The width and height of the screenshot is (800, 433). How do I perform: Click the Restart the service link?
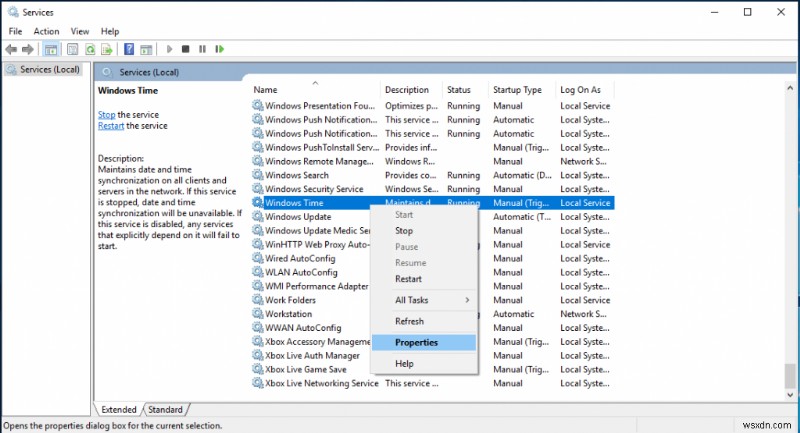click(x=111, y=126)
